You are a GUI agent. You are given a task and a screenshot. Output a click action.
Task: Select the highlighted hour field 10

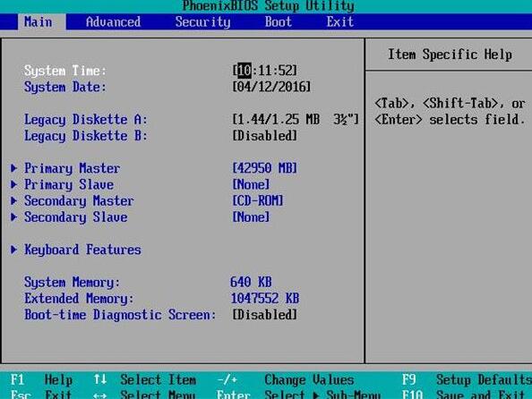[x=245, y=71]
